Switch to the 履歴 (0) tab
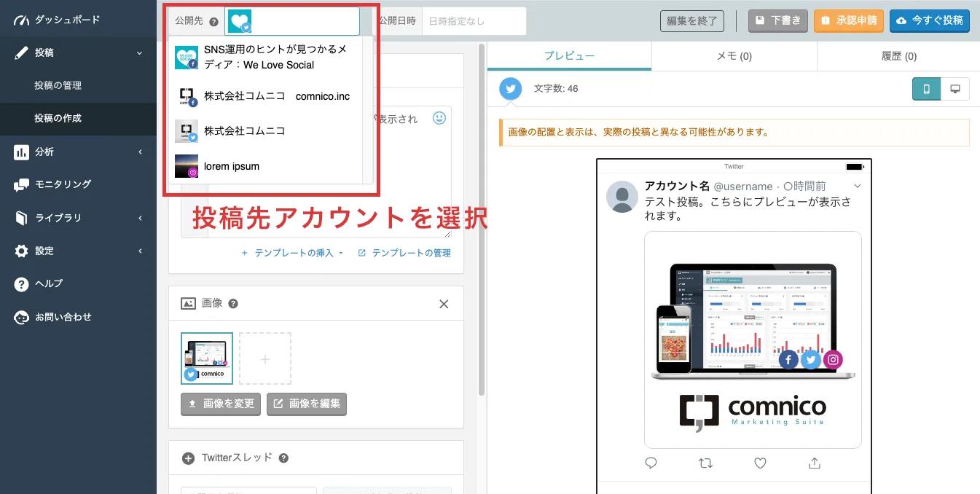This screenshot has width=980, height=494. 898,56
